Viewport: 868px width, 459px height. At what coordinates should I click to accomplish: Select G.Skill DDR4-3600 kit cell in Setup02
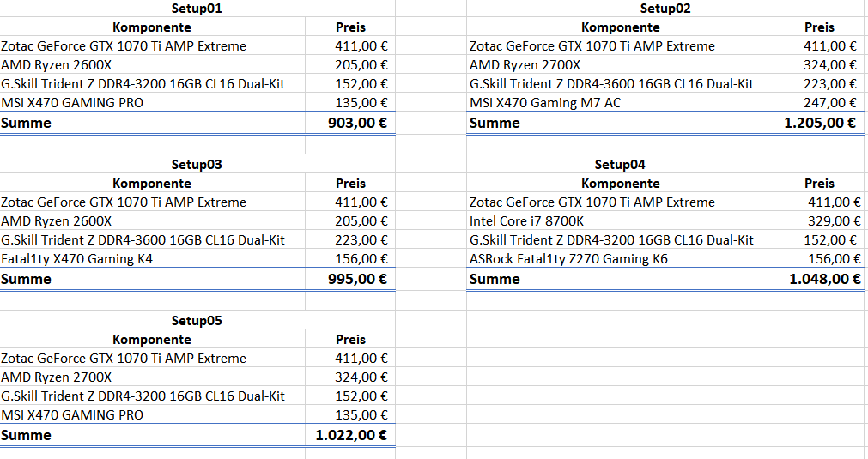click(620, 83)
